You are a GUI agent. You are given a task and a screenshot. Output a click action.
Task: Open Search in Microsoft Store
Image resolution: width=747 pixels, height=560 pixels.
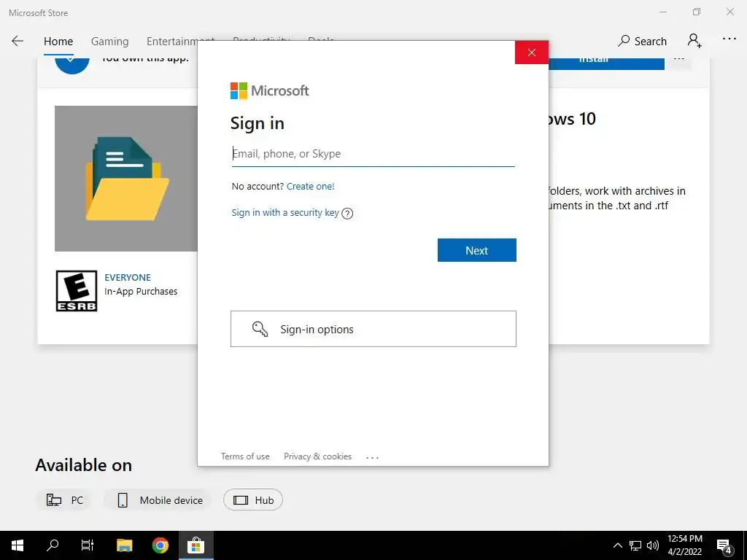(x=642, y=42)
